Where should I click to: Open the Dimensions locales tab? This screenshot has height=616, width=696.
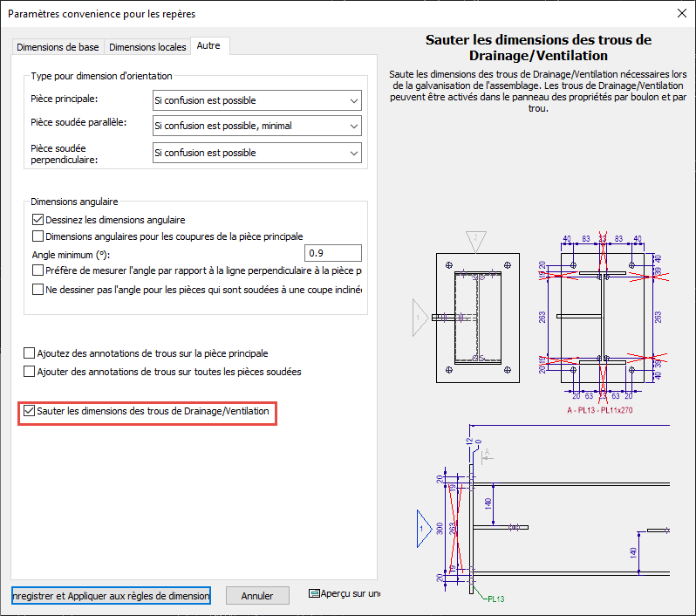click(x=147, y=47)
